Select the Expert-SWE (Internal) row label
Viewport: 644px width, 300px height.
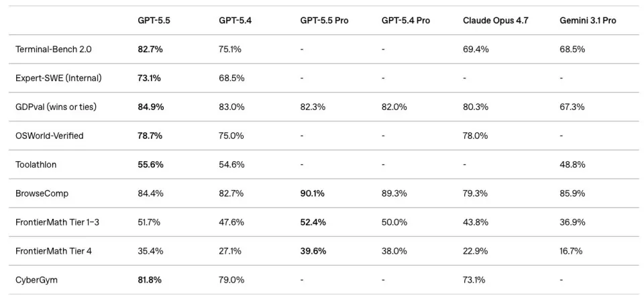tap(58, 78)
